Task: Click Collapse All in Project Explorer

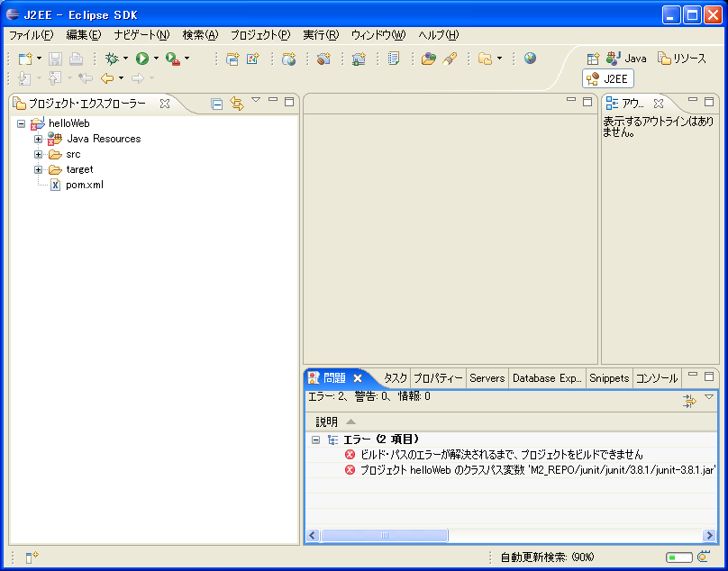Action: tap(217, 104)
